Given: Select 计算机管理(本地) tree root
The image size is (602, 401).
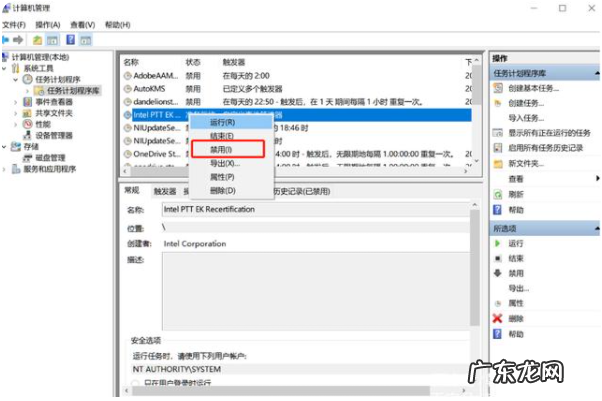Looking at the screenshot, I should click(x=40, y=57).
